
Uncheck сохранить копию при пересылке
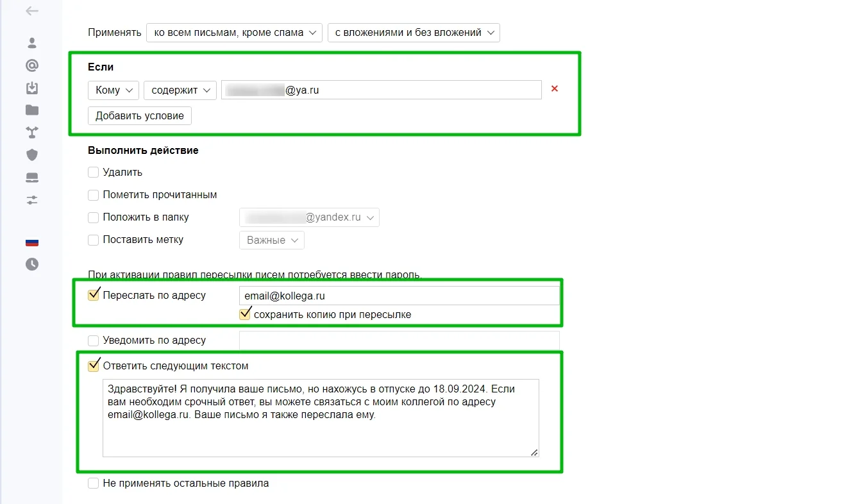pyautogui.click(x=244, y=314)
